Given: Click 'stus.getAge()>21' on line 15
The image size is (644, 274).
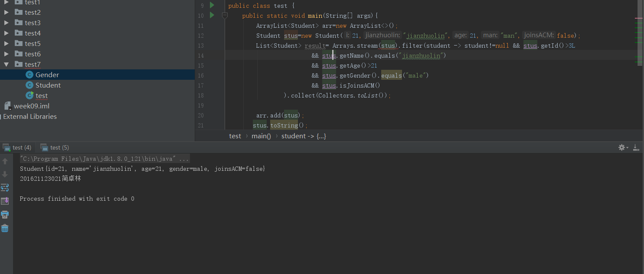Looking at the screenshot, I should tap(350, 65).
